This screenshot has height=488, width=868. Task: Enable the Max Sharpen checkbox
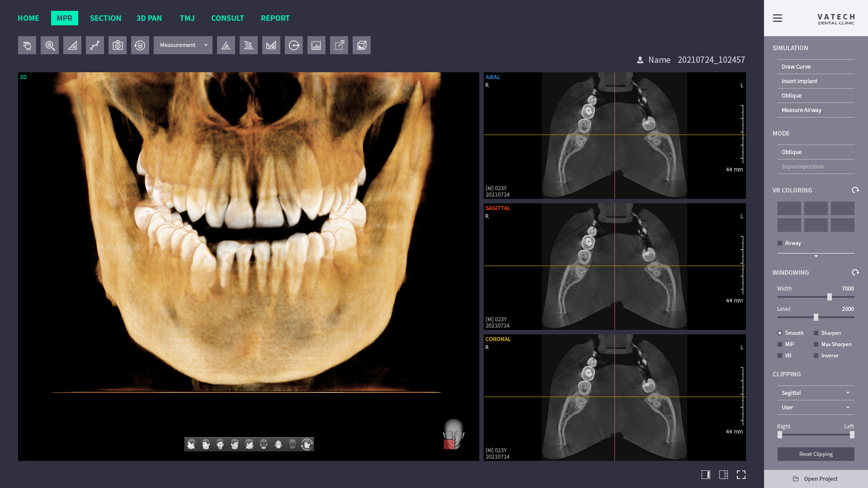click(816, 344)
